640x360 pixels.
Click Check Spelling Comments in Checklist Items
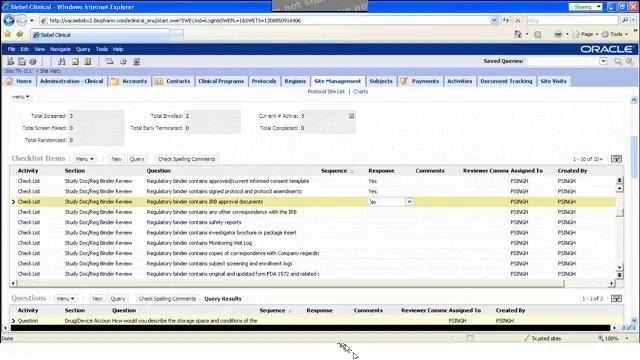coord(187,159)
